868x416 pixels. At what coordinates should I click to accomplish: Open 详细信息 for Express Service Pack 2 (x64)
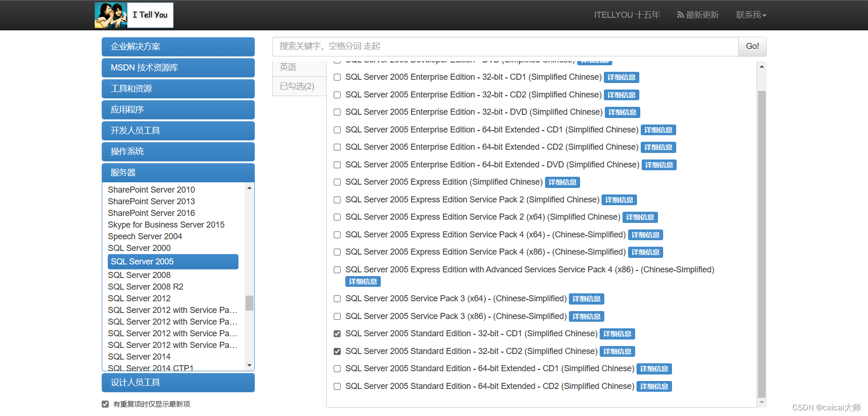tap(640, 217)
